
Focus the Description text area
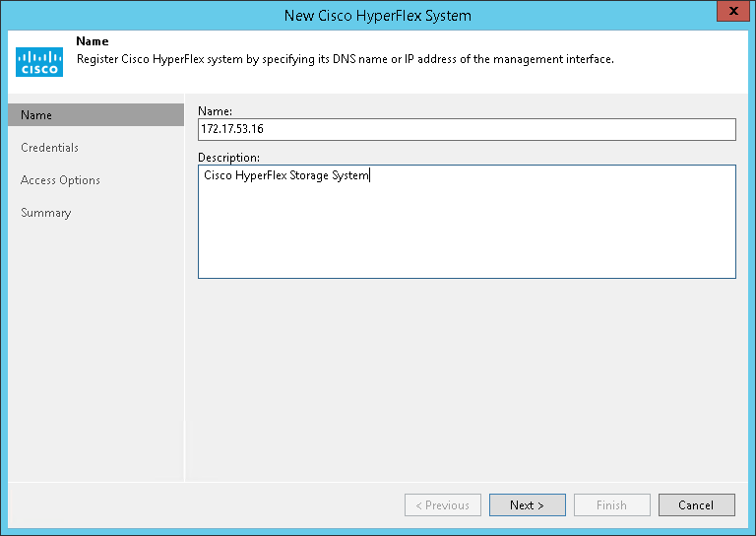467,222
